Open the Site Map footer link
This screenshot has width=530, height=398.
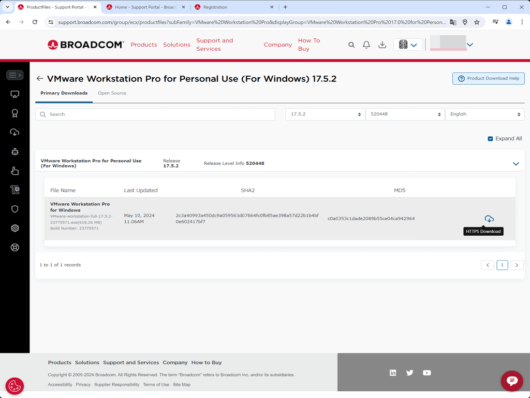(x=182, y=384)
